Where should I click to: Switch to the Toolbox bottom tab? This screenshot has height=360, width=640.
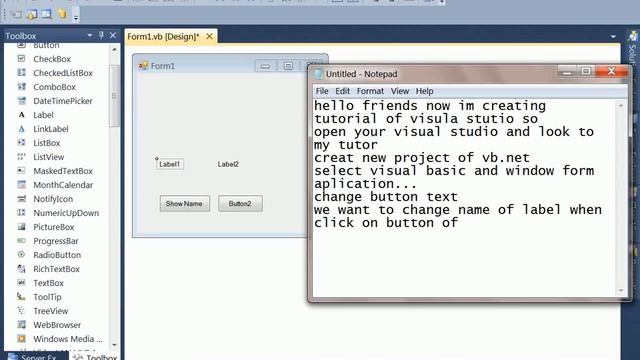tap(96, 358)
